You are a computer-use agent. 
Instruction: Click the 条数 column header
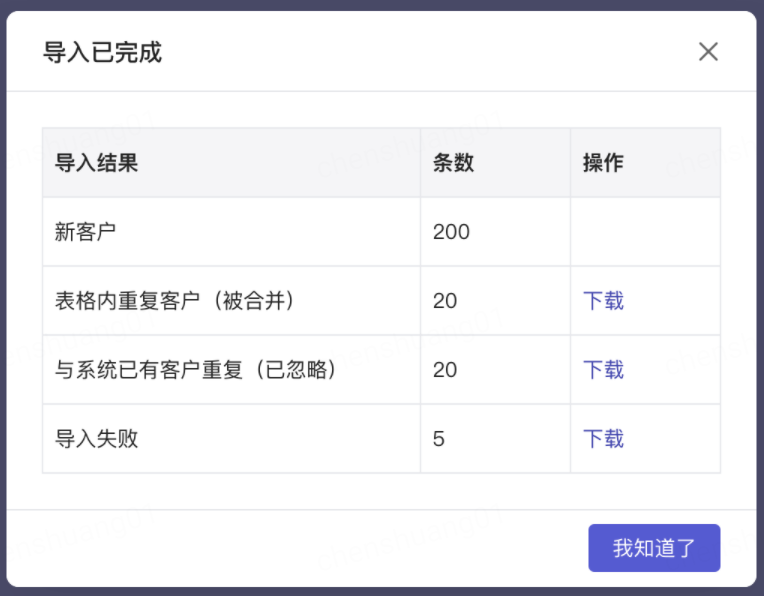pyautogui.click(x=453, y=162)
